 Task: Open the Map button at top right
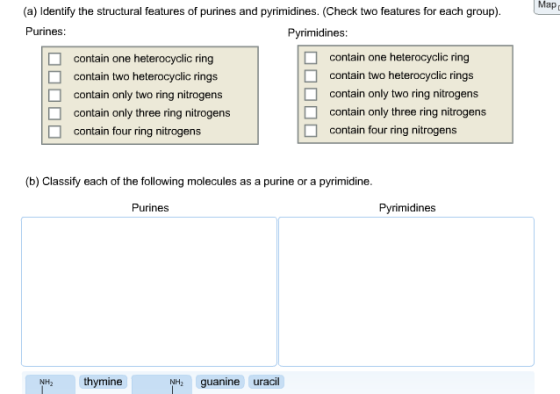pyautogui.click(x=547, y=6)
